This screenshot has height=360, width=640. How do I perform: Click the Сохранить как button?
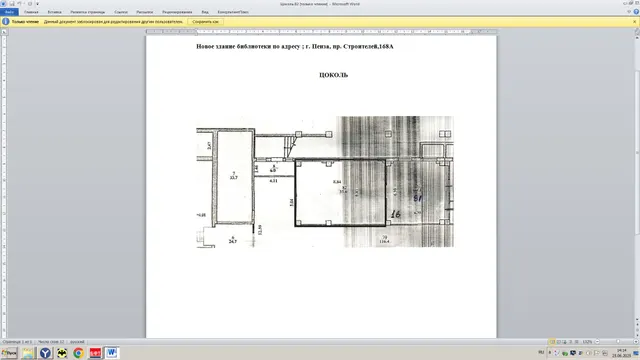[205, 22]
